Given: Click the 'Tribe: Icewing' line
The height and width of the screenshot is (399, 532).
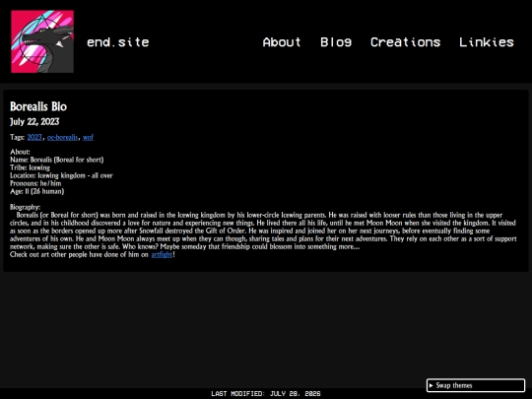Looking at the screenshot, I should [x=30, y=167].
